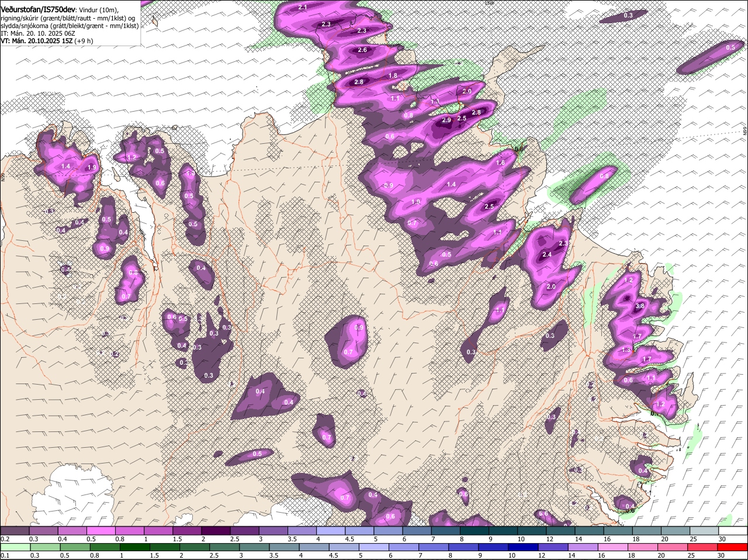This screenshot has height=560, width=748.
Task: Click the 2.0 value below the 2.4 label
Action: pos(551,287)
